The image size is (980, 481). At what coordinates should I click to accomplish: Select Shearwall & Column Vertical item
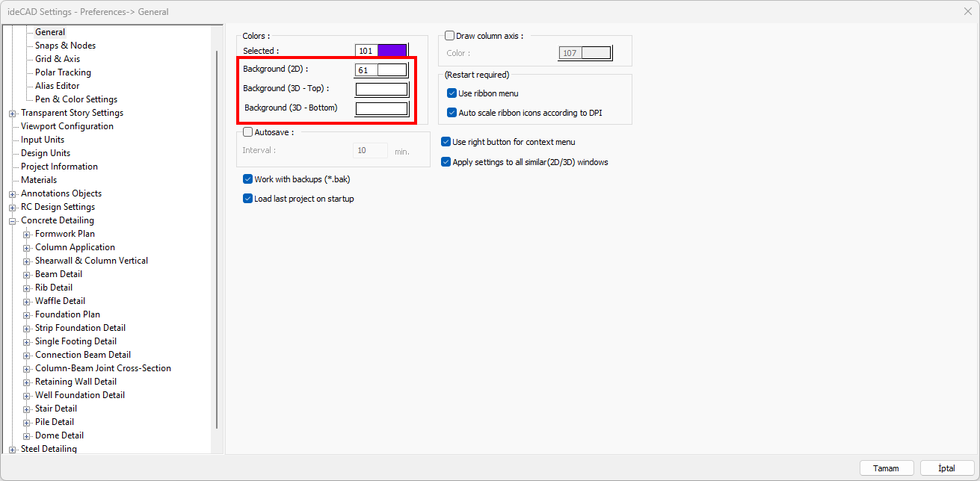pos(91,261)
